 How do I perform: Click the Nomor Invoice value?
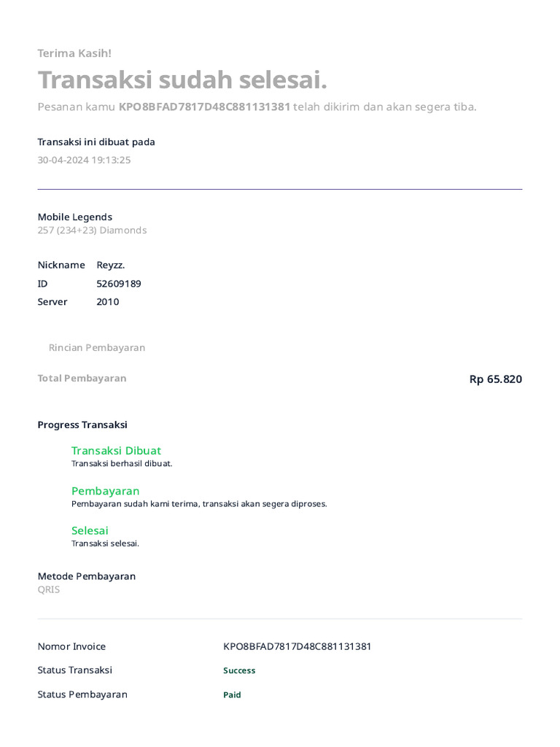297,646
